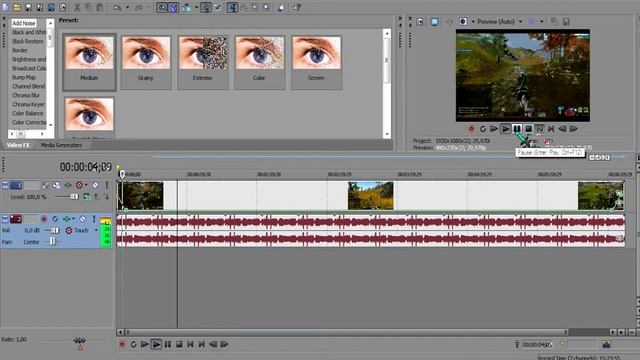Open the Auto Ripple mode dropdown arrow

pos(196,7)
